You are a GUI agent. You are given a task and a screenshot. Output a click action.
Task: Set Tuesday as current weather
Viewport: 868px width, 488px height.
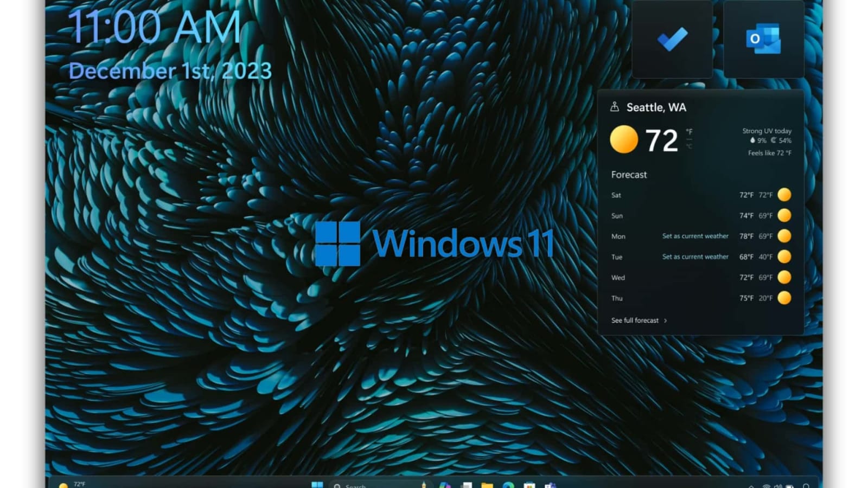pyautogui.click(x=695, y=256)
